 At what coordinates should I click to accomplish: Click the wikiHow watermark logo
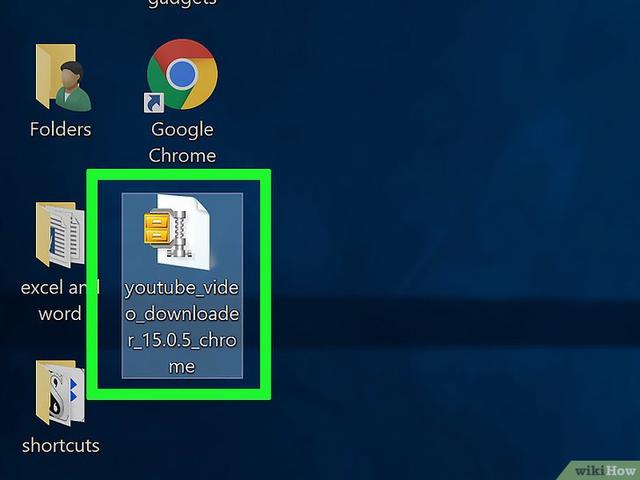pyautogui.click(x=603, y=469)
